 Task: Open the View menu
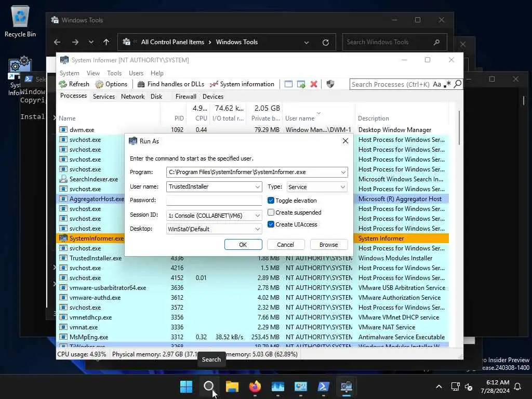tap(93, 73)
